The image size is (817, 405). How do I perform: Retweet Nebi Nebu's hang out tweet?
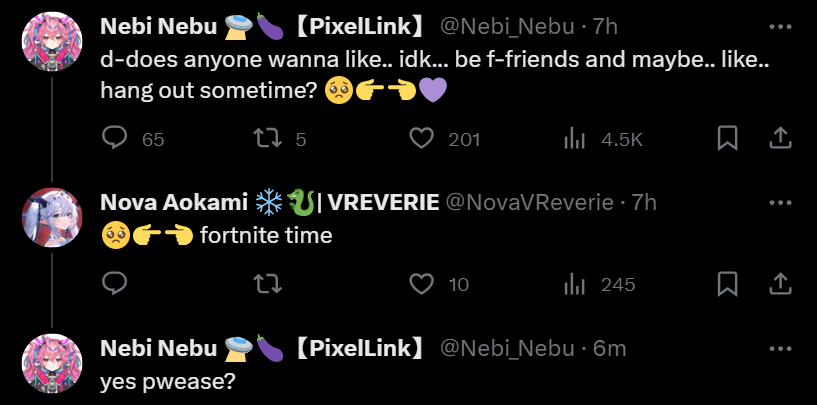[268, 139]
